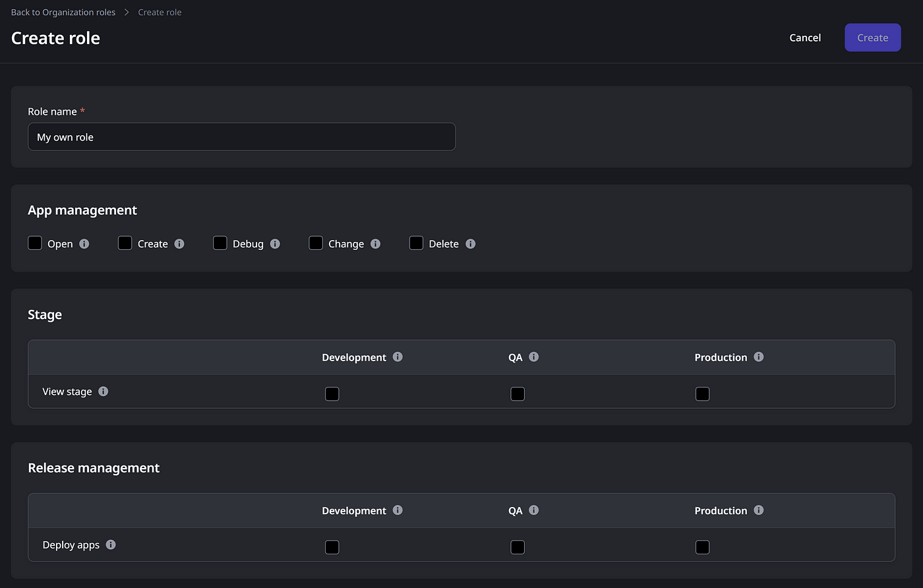Click info icon next to Deploy apps
The image size is (923, 588).
(x=111, y=544)
